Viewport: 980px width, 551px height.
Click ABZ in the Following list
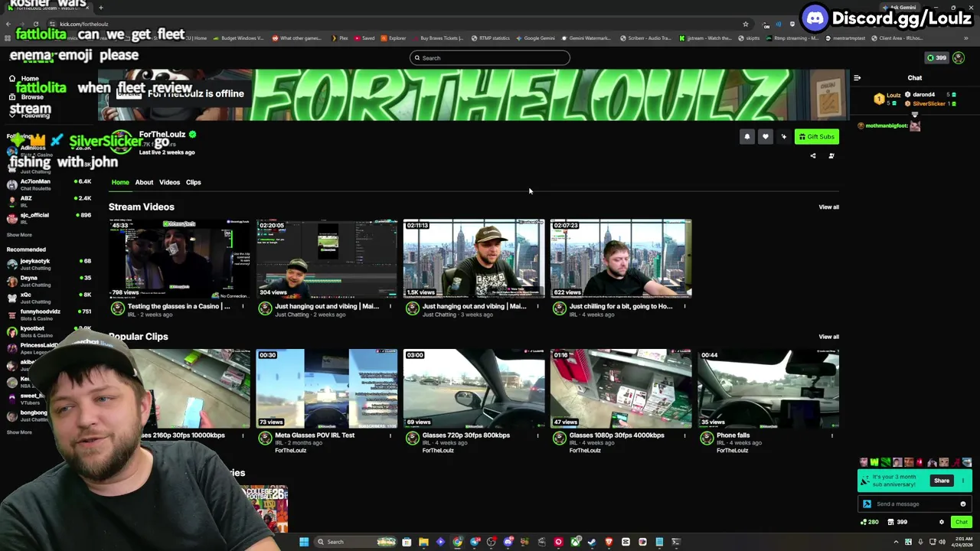pos(51,201)
